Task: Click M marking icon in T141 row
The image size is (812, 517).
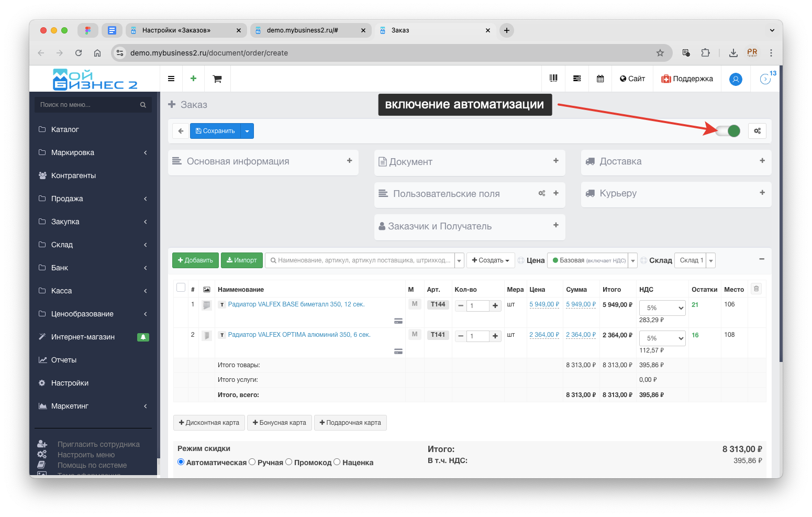Action: (x=415, y=334)
